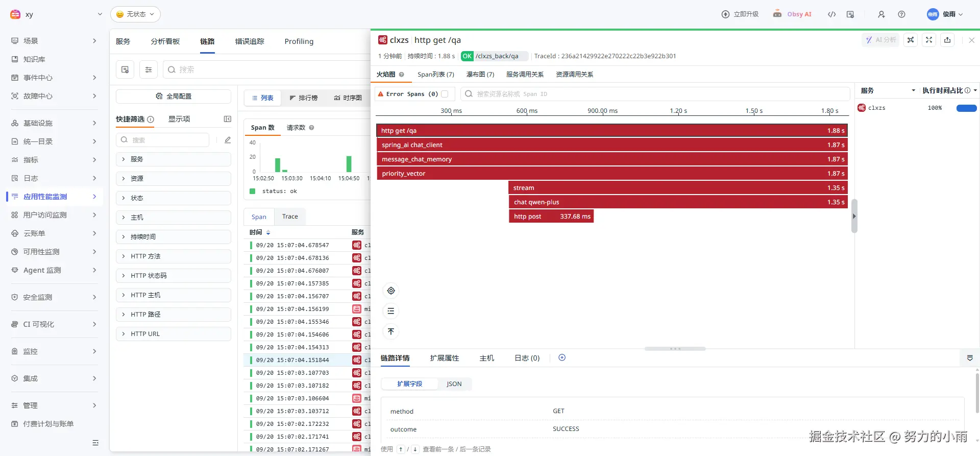The image size is (980, 456).
Task: Open the fullscreen expand icon in trace panel
Action: click(x=929, y=40)
